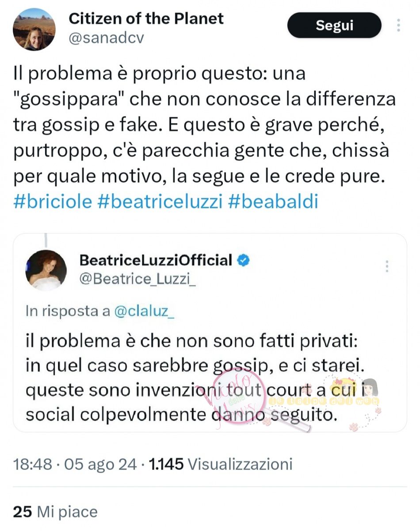
Task: Click the blue verified badge icon
Action: (x=244, y=260)
